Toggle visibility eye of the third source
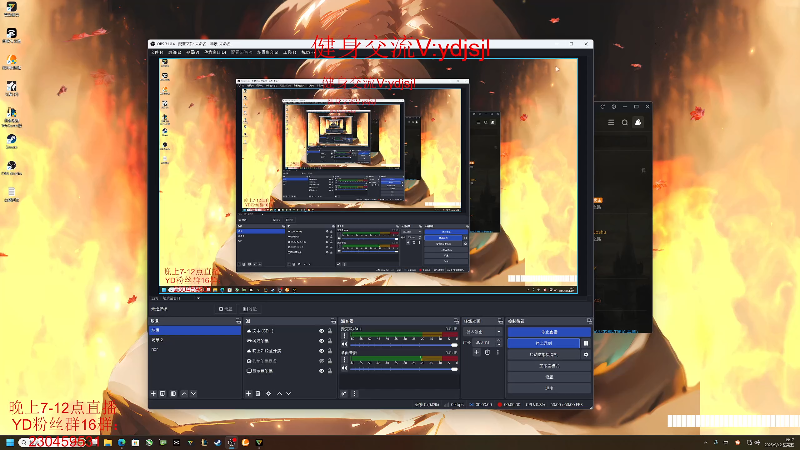800x450 pixels. coord(321,351)
